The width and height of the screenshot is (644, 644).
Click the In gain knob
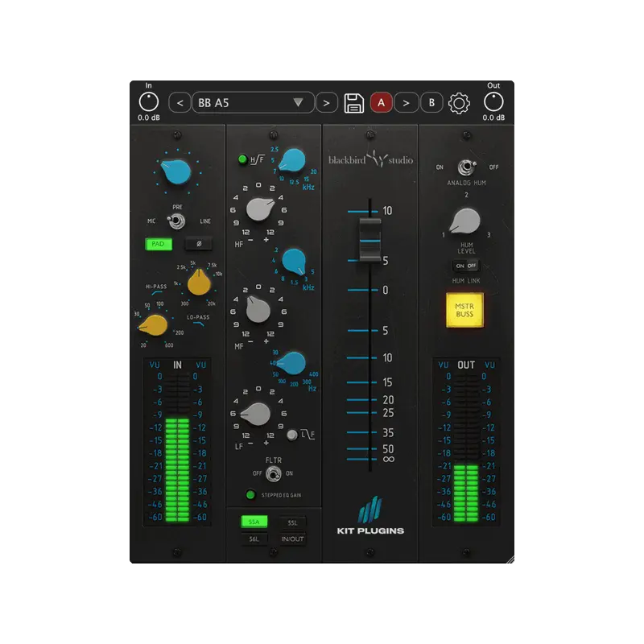click(x=149, y=102)
